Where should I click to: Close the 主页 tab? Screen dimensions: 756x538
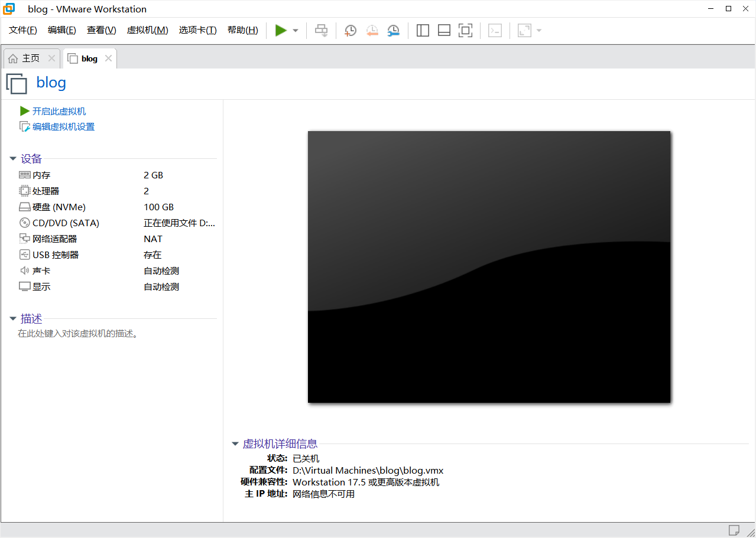pyautogui.click(x=51, y=58)
